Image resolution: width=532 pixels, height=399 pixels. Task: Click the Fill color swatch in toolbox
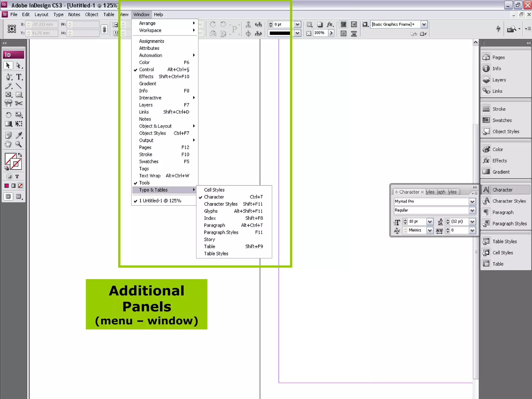[x=9, y=158]
